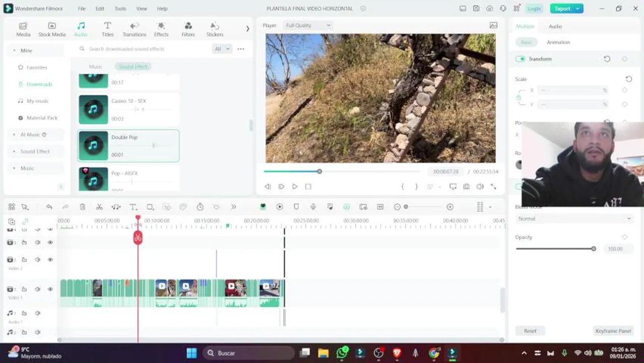The image size is (644, 363).
Task: Open the Audio properties tab
Action: 555,26
